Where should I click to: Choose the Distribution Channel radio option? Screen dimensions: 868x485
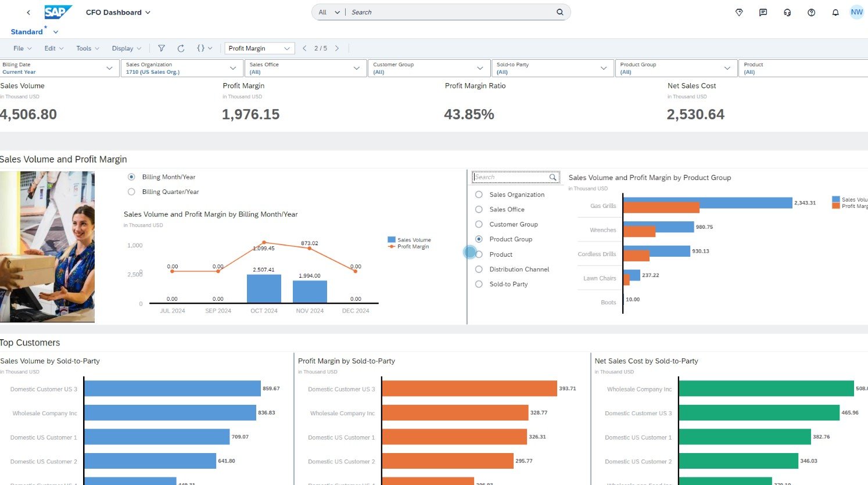click(x=479, y=270)
